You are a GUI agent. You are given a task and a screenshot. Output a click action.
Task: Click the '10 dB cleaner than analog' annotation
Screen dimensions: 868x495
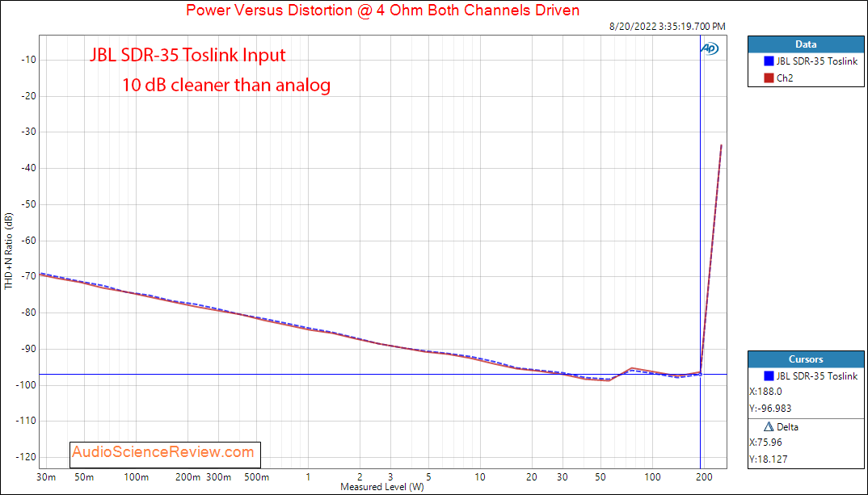pyautogui.click(x=227, y=85)
